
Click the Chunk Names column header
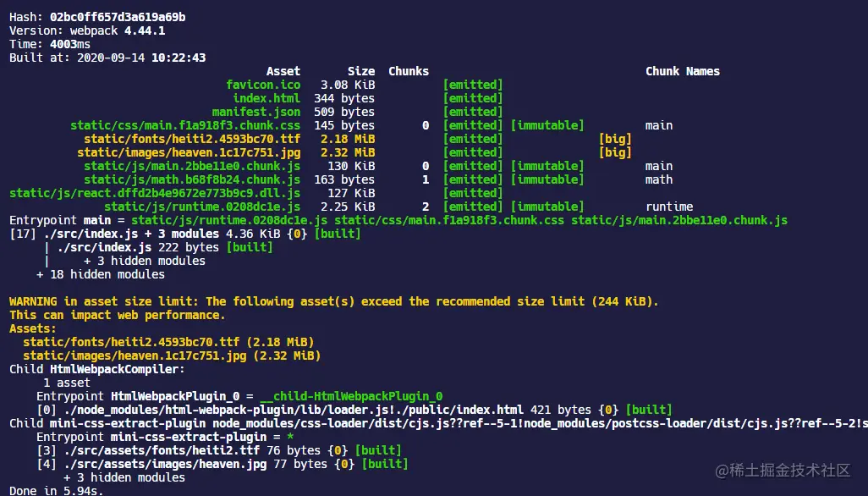(683, 71)
